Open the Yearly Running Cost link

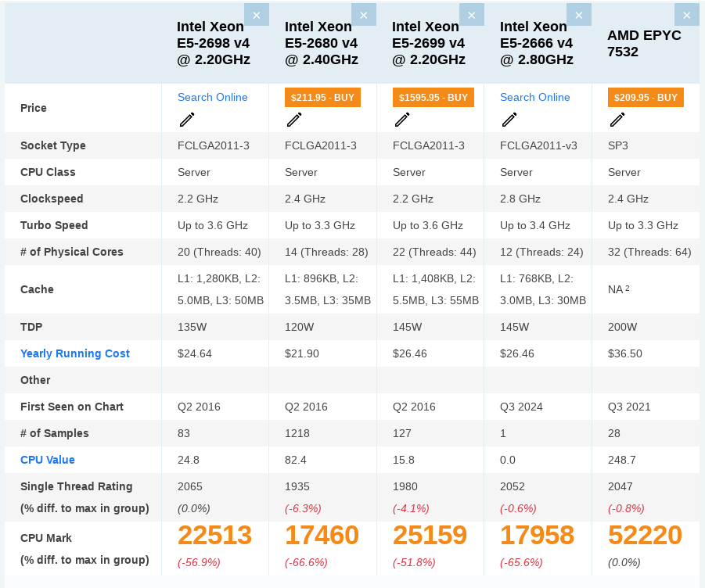(75, 353)
